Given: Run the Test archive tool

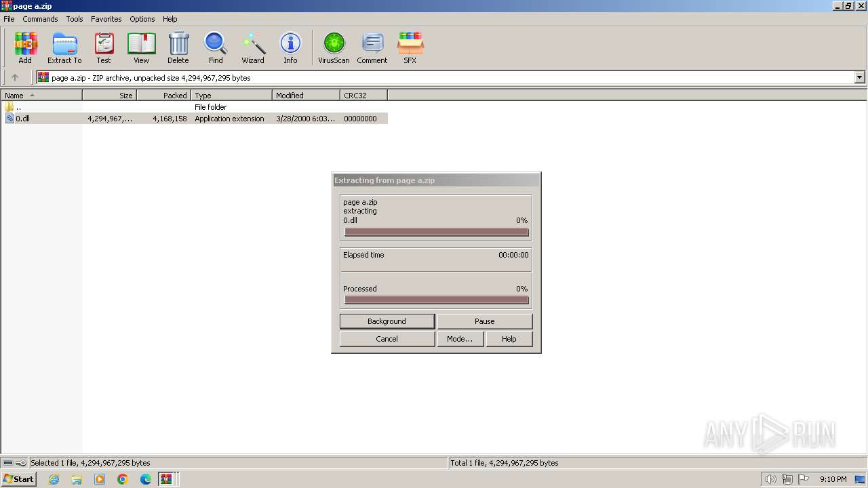Looking at the screenshot, I should [x=104, y=47].
